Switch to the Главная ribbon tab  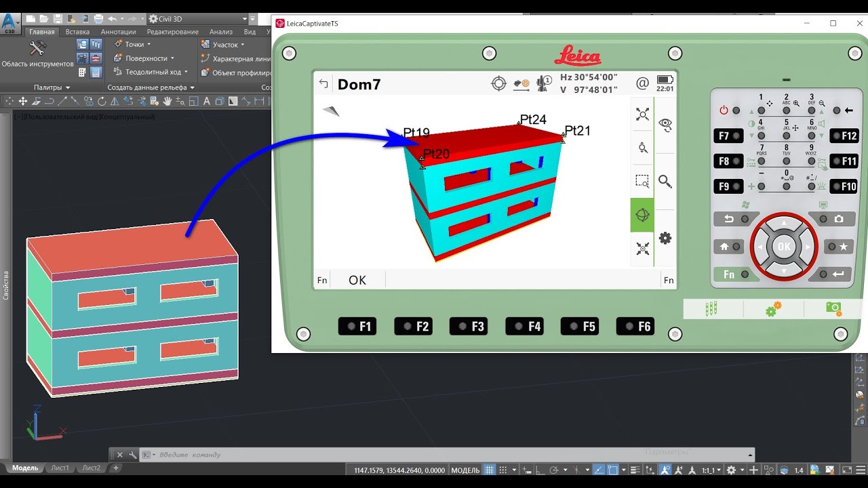pos(42,32)
